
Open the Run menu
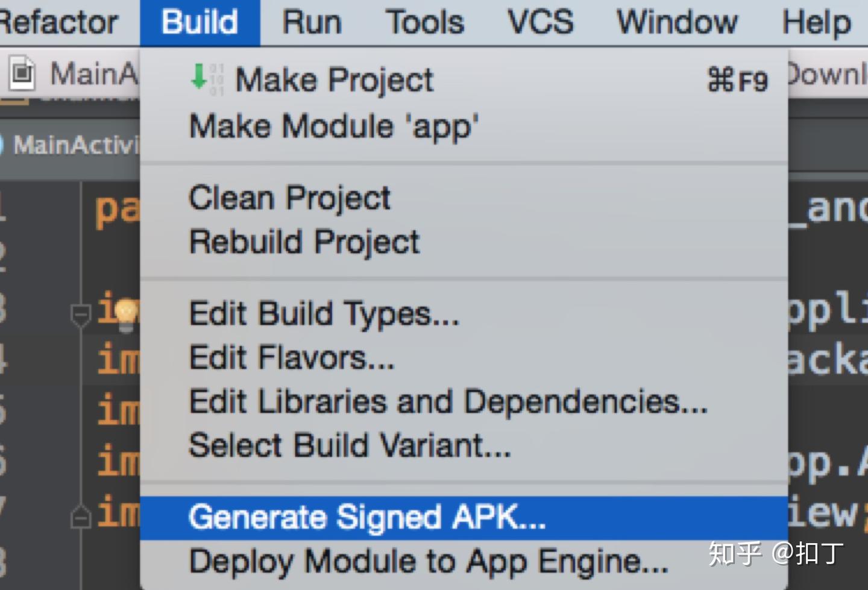312,23
